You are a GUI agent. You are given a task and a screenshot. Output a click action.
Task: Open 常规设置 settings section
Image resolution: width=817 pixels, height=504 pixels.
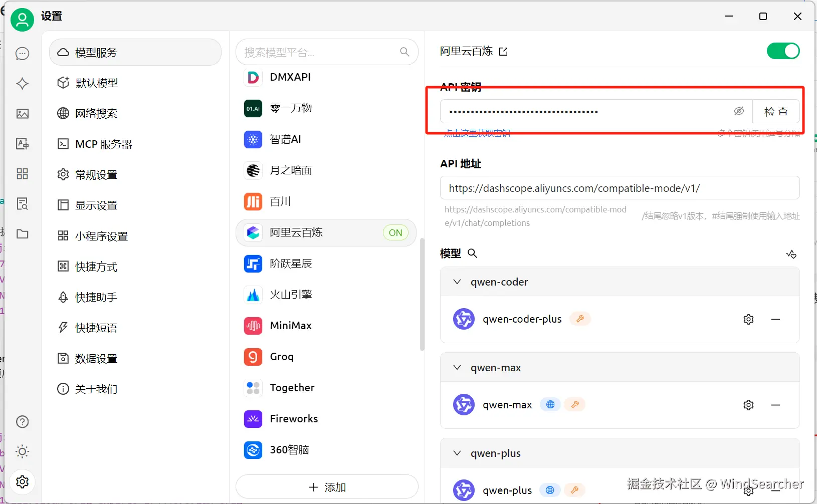(135, 175)
